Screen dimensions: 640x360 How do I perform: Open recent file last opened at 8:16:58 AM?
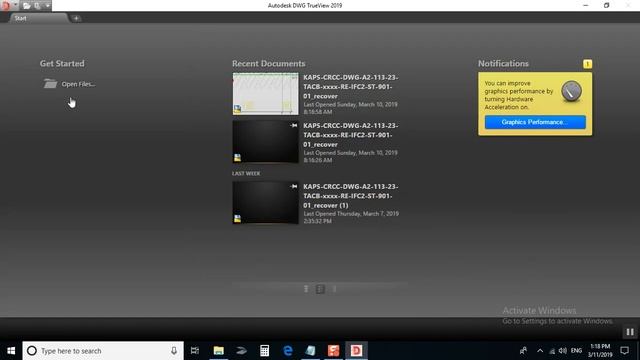351,87
